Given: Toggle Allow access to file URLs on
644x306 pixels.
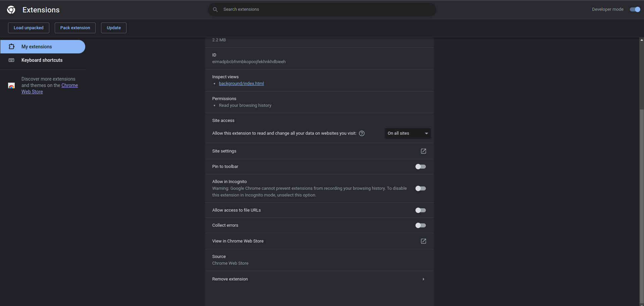Looking at the screenshot, I should pos(420,210).
